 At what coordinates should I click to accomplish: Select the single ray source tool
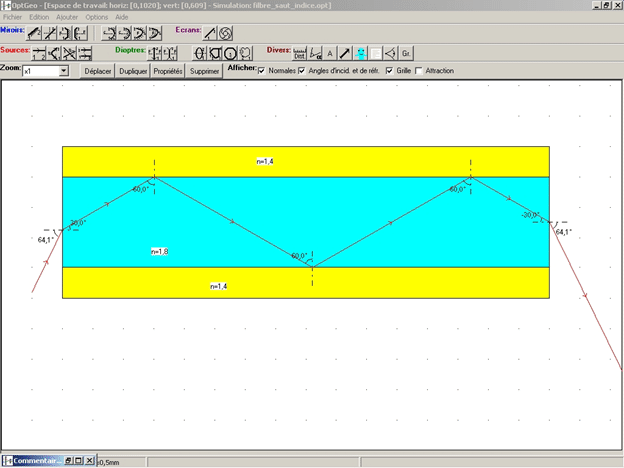[x=39, y=53]
